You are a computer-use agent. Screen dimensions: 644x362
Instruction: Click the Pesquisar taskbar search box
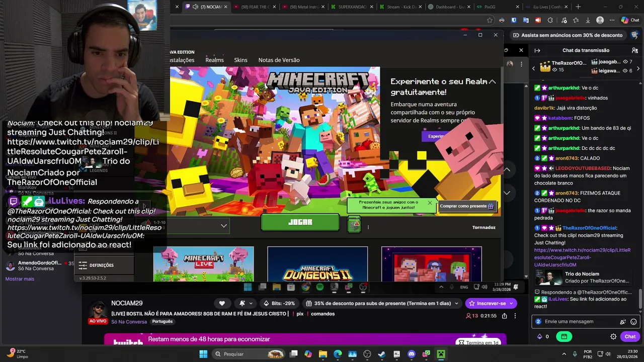tap(250, 354)
